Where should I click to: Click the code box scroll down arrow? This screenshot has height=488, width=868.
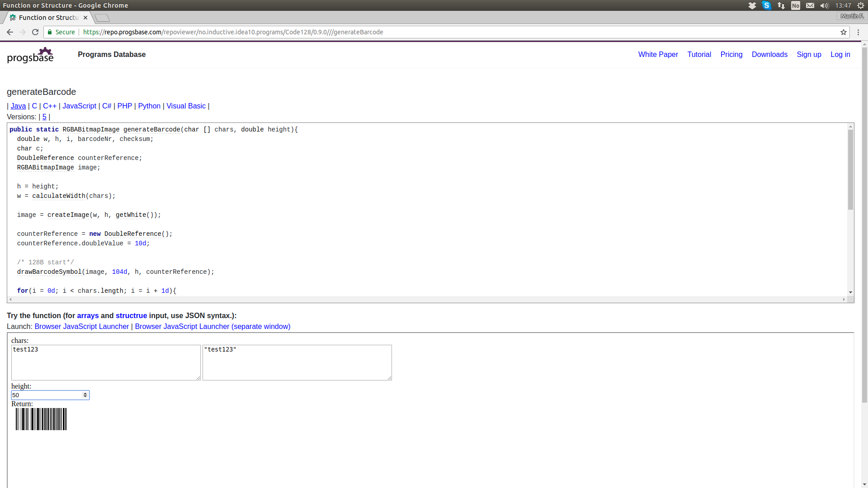tap(850, 292)
